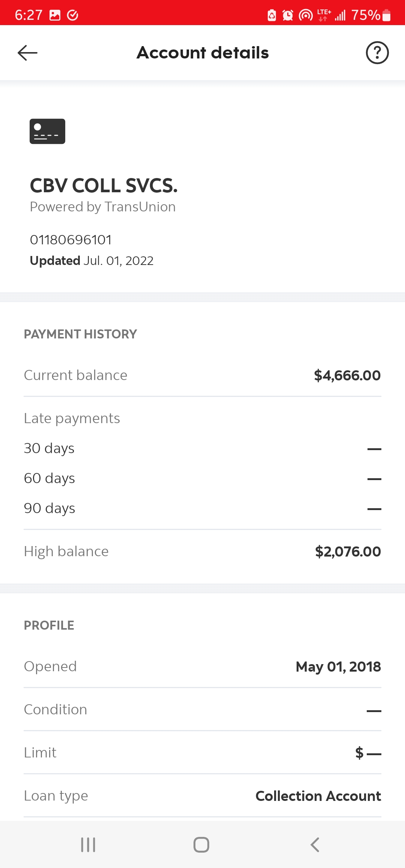Image resolution: width=405 pixels, height=868 pixels.
Task: Tap the alarm icon in status bar
Action: point(288,15)
